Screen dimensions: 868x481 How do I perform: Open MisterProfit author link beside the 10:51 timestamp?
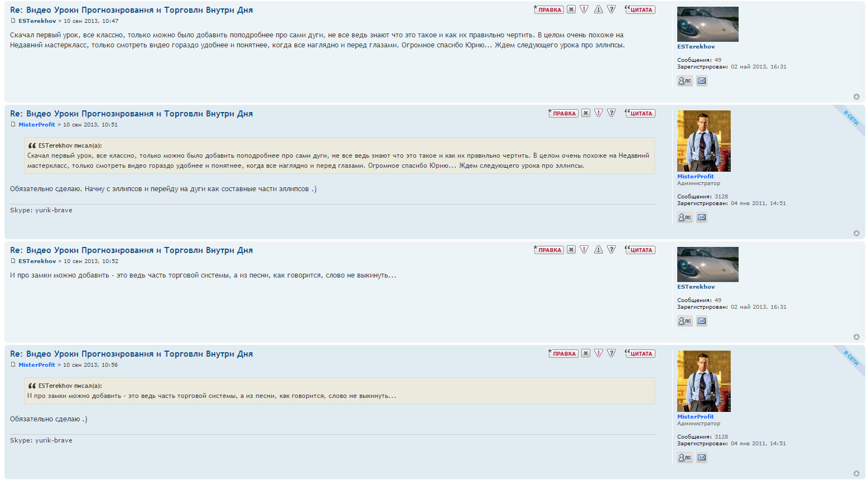pos(37,125)
